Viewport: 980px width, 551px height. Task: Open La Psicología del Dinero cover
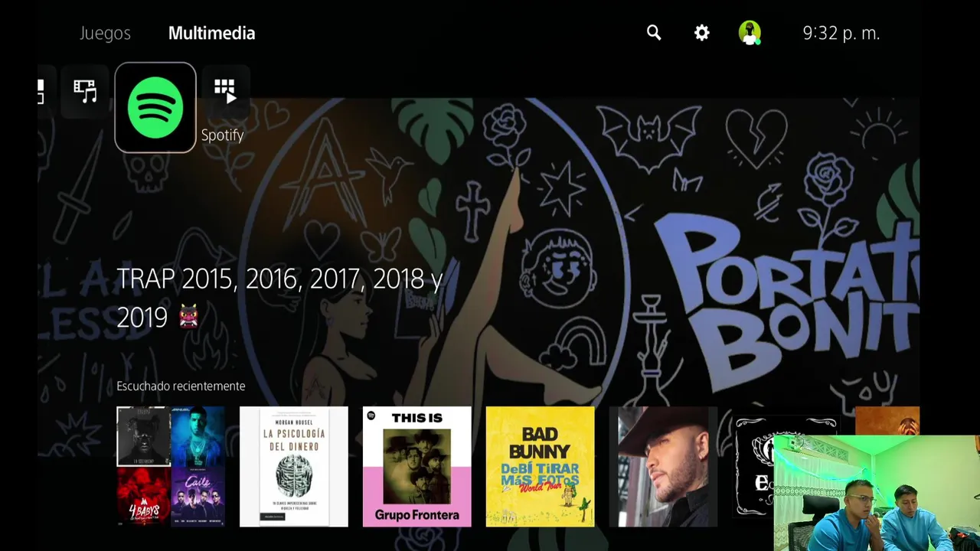coord(294,467)
